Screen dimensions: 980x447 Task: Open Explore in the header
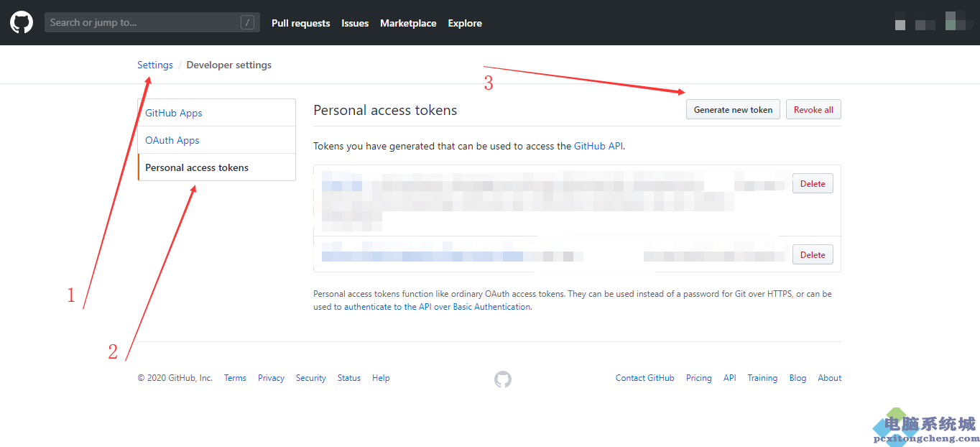[x=465, y=23]
